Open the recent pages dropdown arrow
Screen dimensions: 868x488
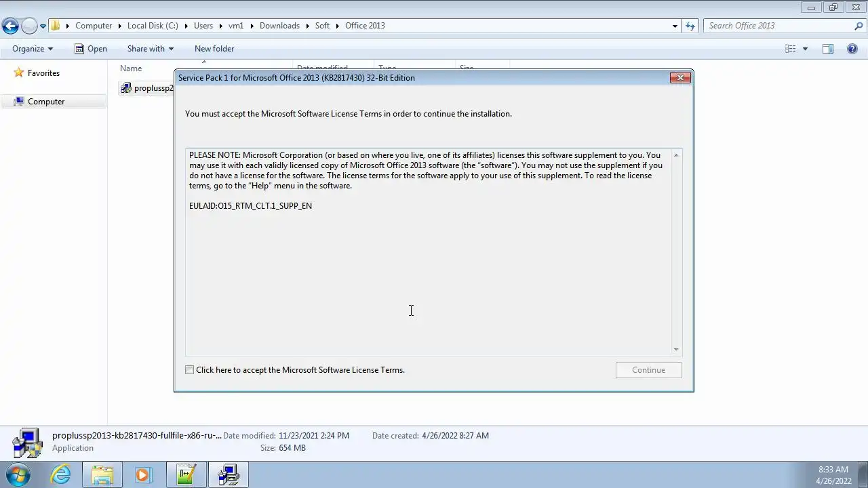point(43,26)
